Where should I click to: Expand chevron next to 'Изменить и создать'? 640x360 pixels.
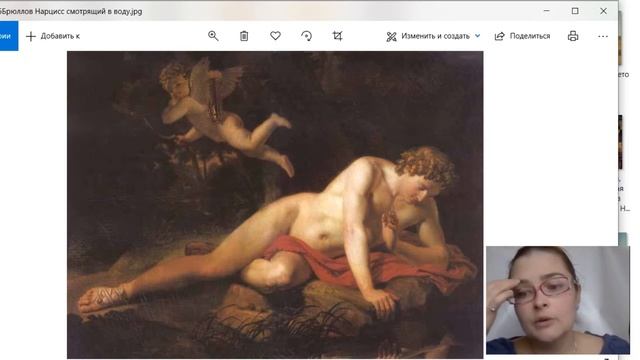(478, 36)
